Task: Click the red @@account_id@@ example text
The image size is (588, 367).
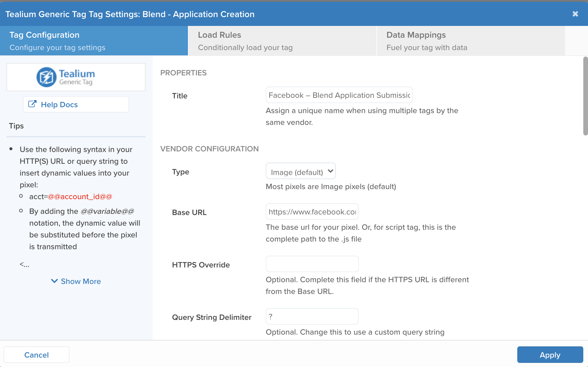Action: (80, 196)
